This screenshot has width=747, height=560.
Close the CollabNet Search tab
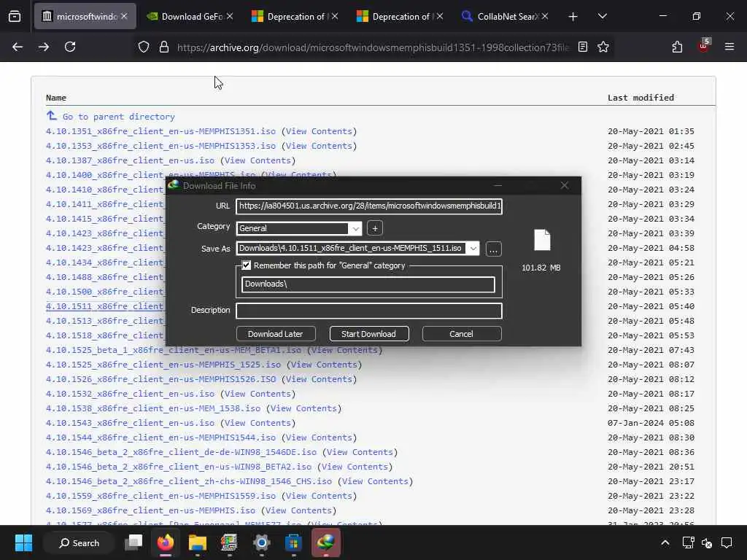pyautogui.click(x=545, y=16)
